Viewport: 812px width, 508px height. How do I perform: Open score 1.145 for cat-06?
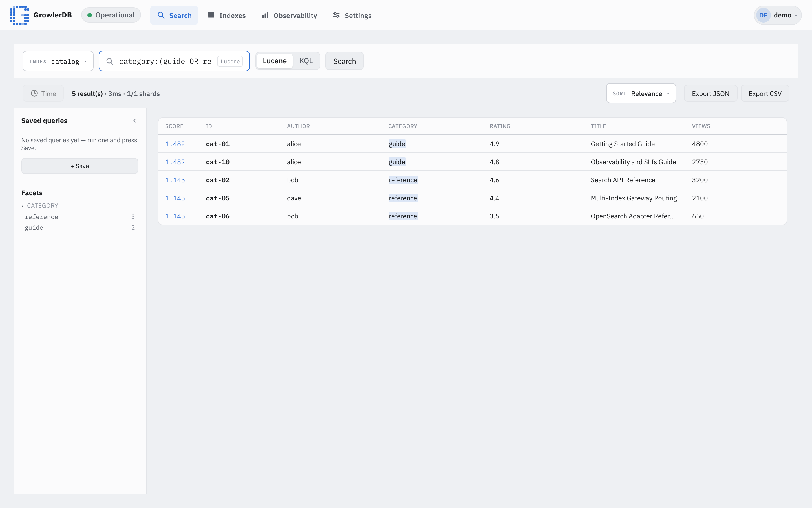(x=175, y=216)
